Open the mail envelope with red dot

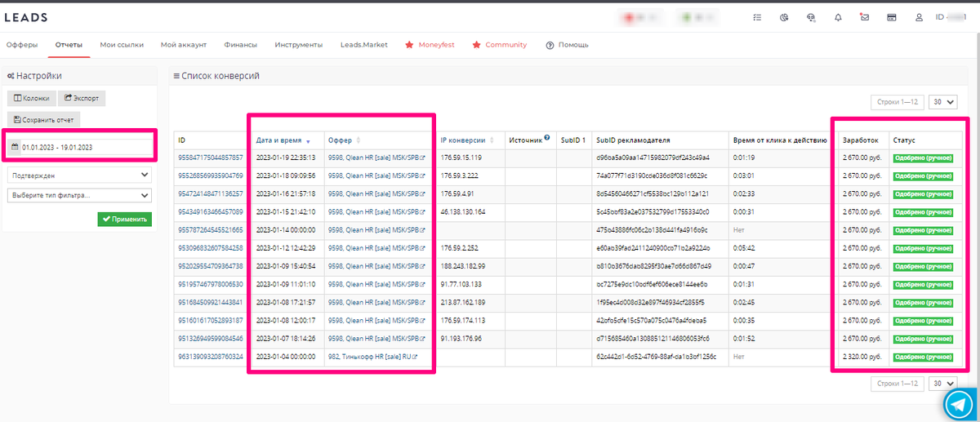[865, 17]
